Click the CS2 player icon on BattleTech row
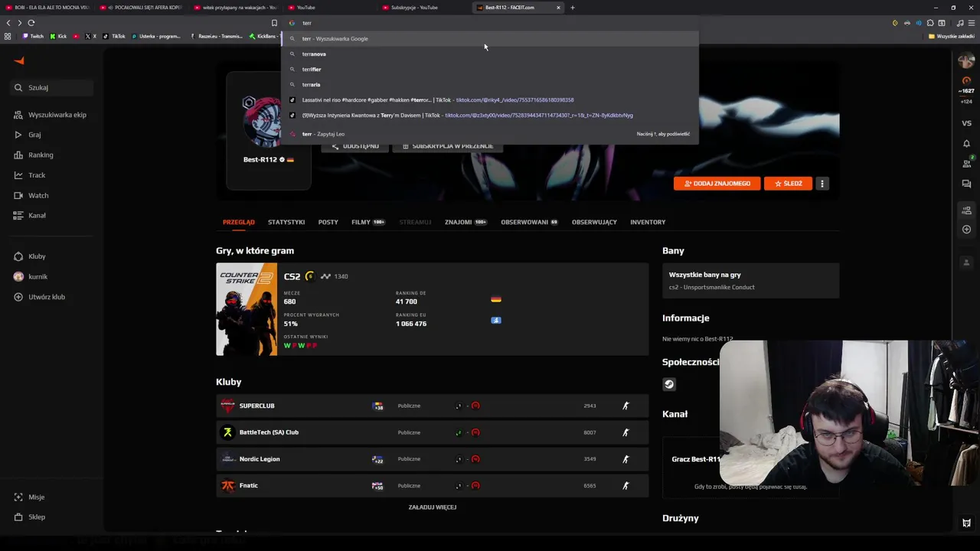 [x=626, y=432]
